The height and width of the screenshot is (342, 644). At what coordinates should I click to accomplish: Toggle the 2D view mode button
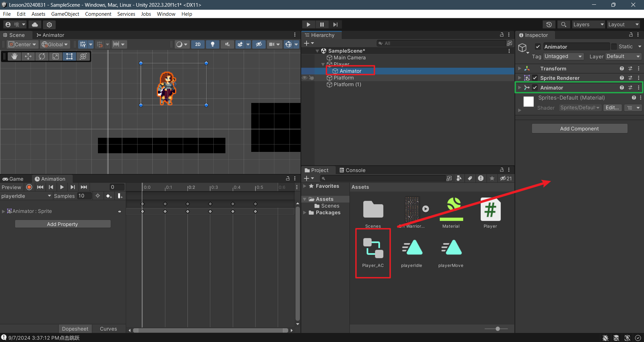(x=198, y=44)
